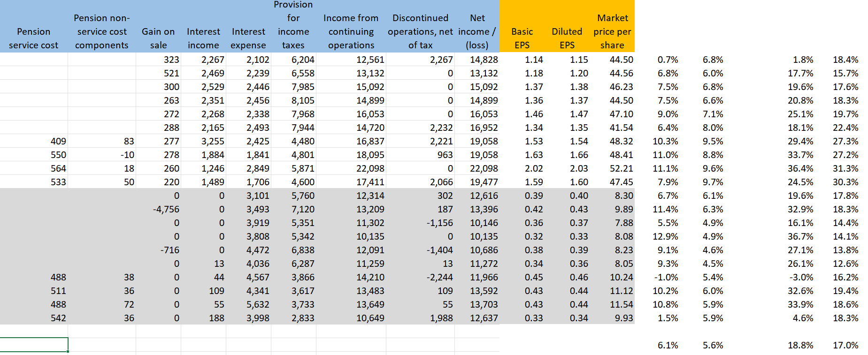
Task: Click the percentage cell -3.0%
Action: click(x=801, y=277)
